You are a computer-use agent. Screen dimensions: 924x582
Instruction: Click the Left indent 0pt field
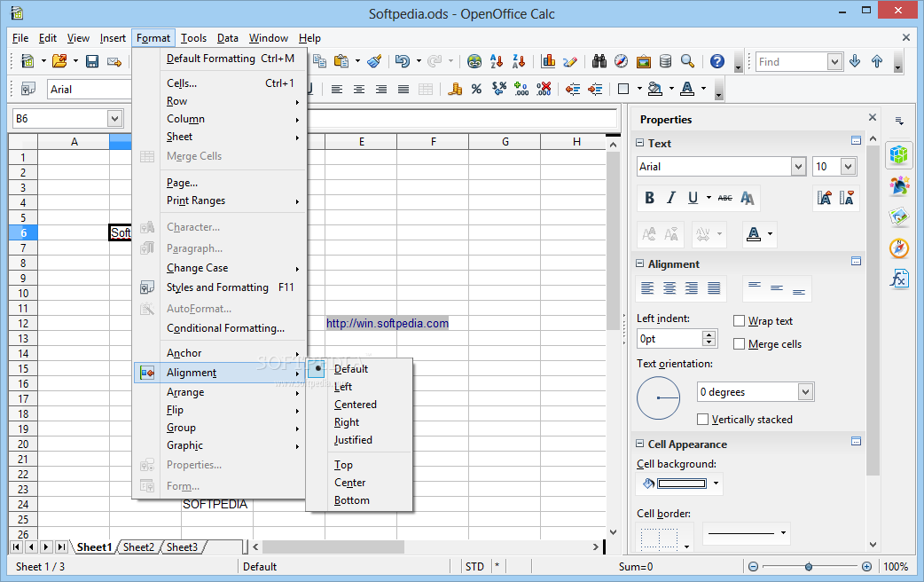[670, 339]
